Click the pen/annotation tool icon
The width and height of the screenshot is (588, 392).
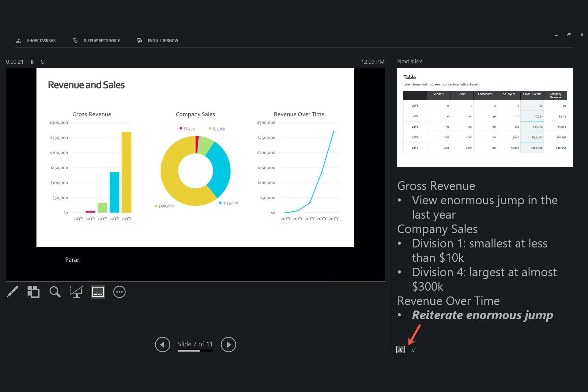coord(12,292)
